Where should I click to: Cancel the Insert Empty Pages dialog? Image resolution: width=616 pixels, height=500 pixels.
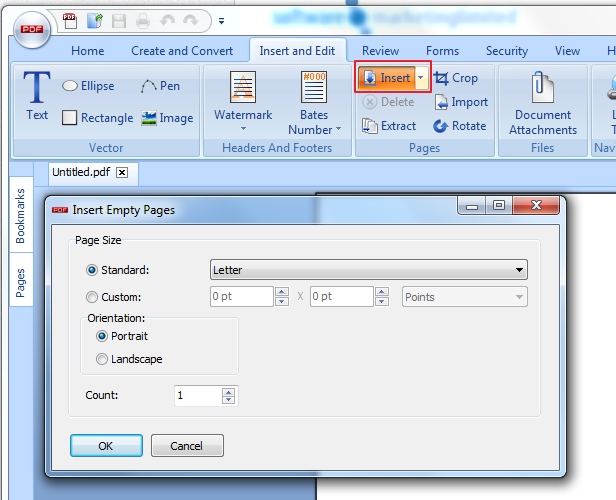pyautogui.click(x=186, y=446)
